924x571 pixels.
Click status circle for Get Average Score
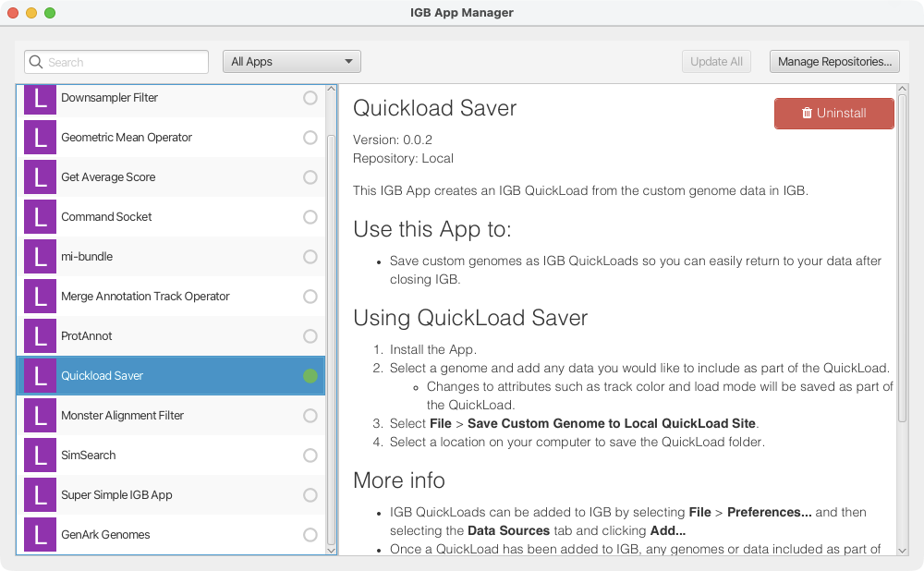tap(310, 177)
